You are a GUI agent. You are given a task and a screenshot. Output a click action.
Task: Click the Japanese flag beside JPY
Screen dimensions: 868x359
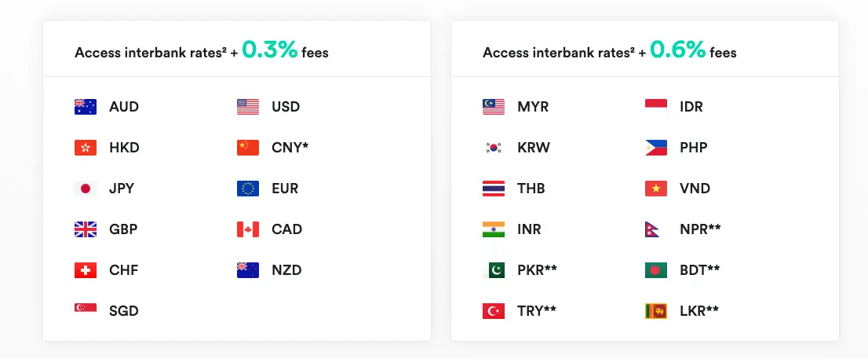(86, 189)
